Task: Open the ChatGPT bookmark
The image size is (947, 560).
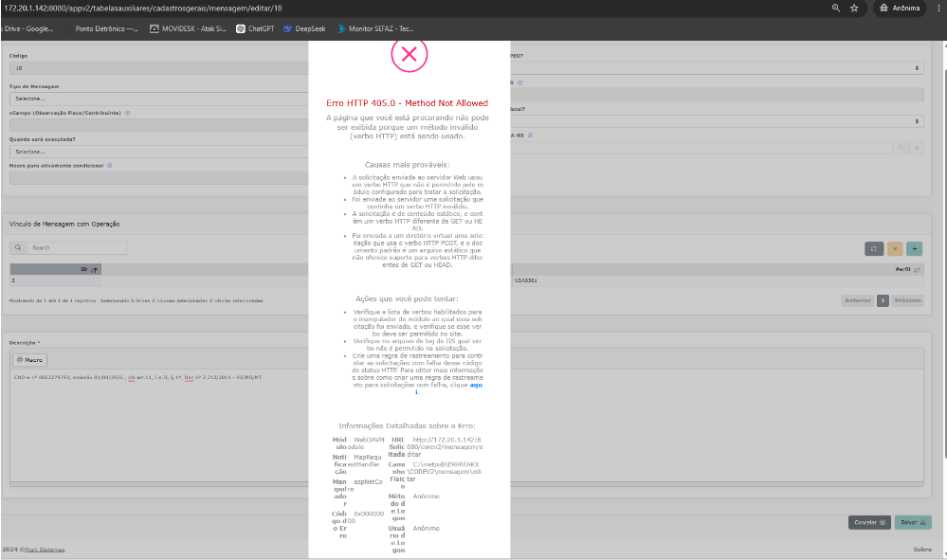Action: (x=255, y=28)
